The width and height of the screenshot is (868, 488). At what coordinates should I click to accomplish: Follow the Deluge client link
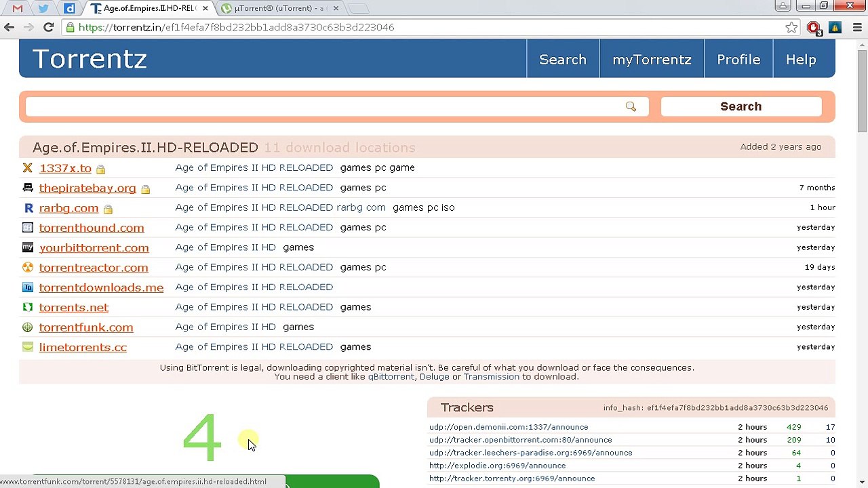(x=434, y=377)
